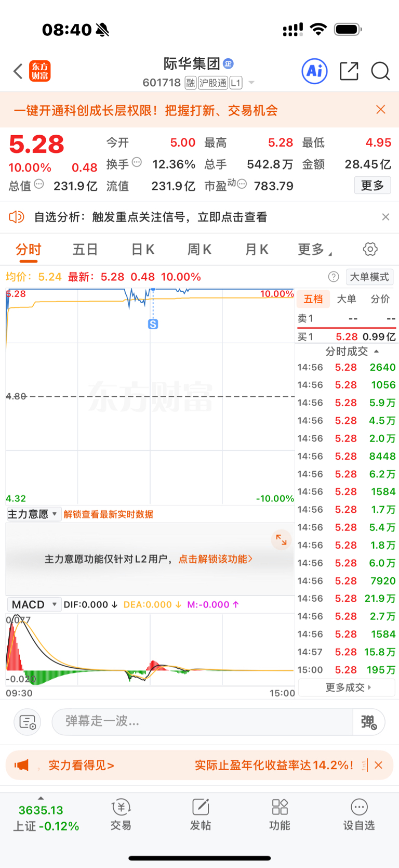Viewport: 399px width, 868px height.
Task: Select the 五档 order book tab
Action: click(x=313, y=299)
